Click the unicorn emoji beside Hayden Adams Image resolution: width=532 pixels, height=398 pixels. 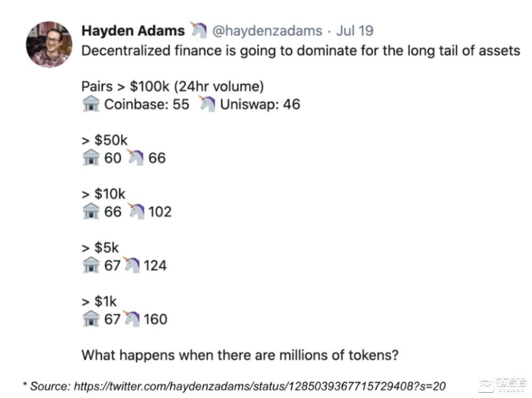[198, 30]
